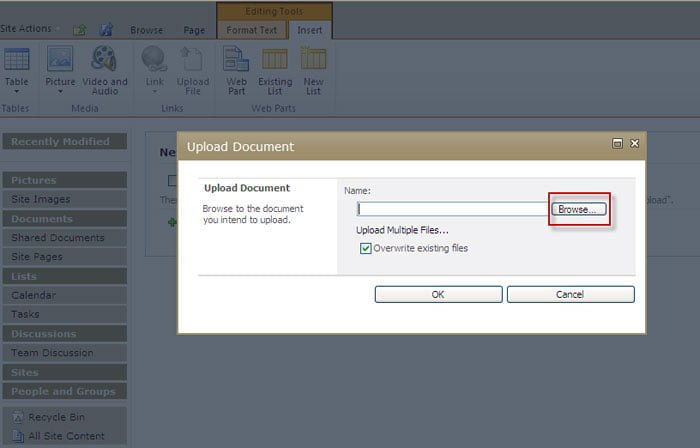This screenshot has width=700, height=448.
Task: Focus the Name file path field
Action: (x=453, y=209)
